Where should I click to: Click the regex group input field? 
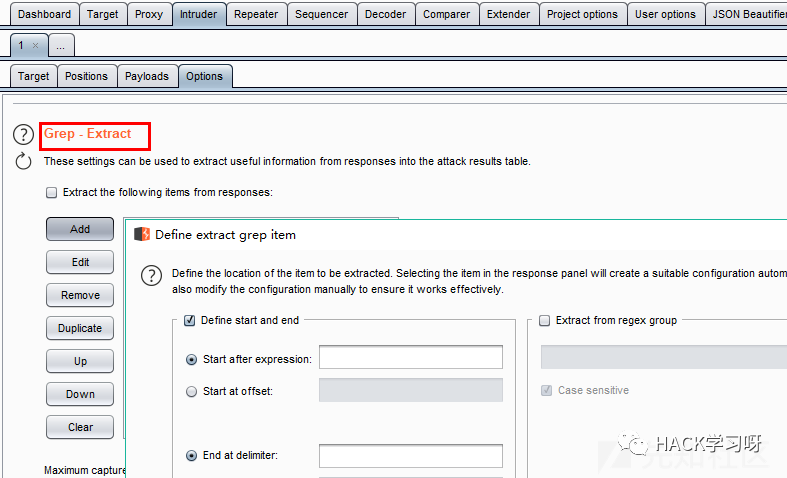[664, 357]
